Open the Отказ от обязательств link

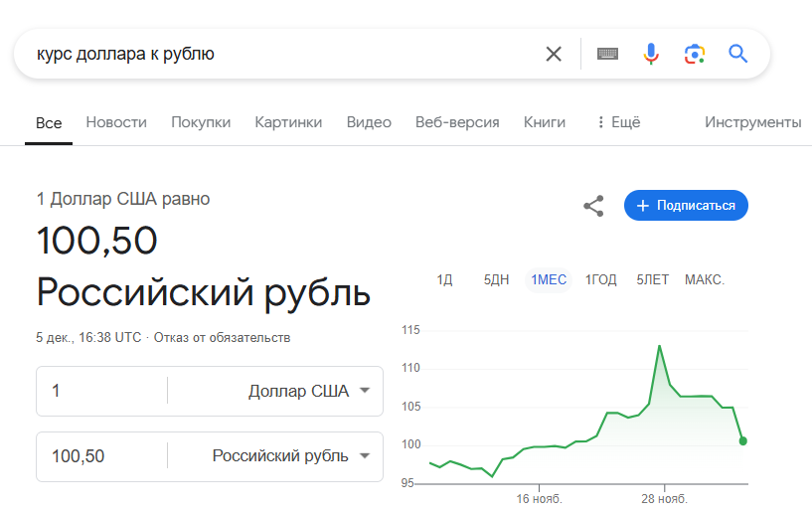tap(223, 338)
